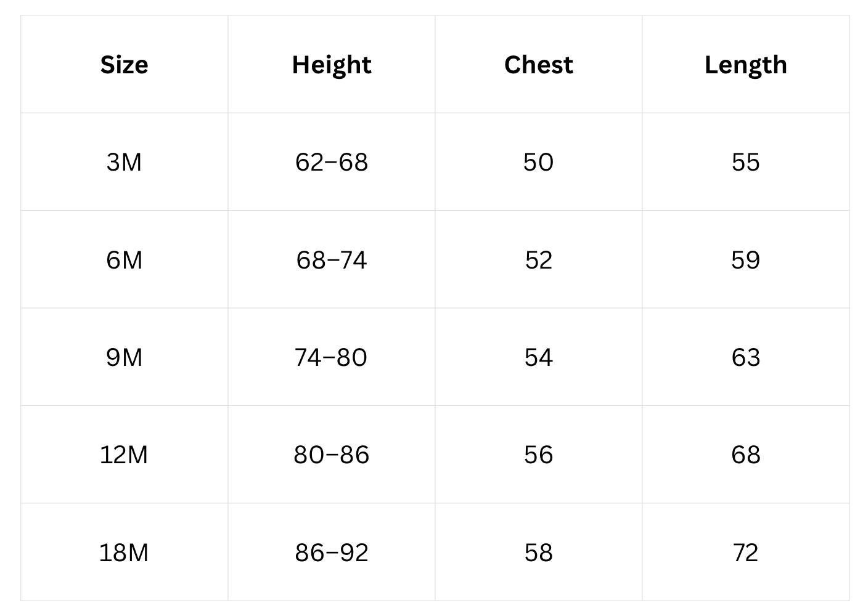Select the length value 63 for 9M
863x616 pixels.
click(745, 357)
